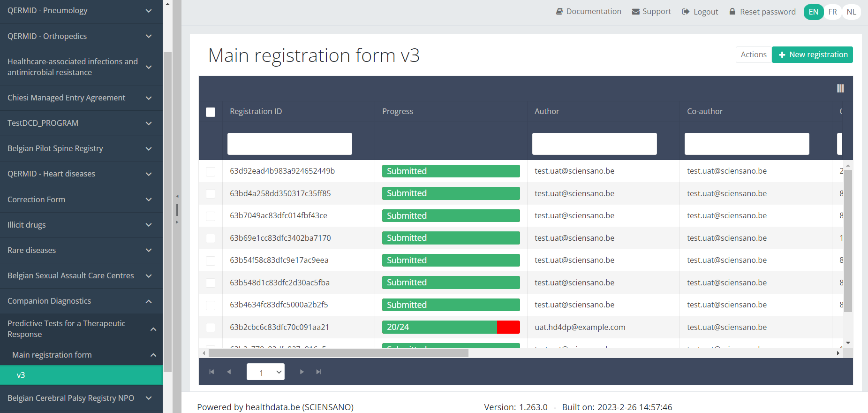Click the Support envelope link
868x413 pixels.
651,11
